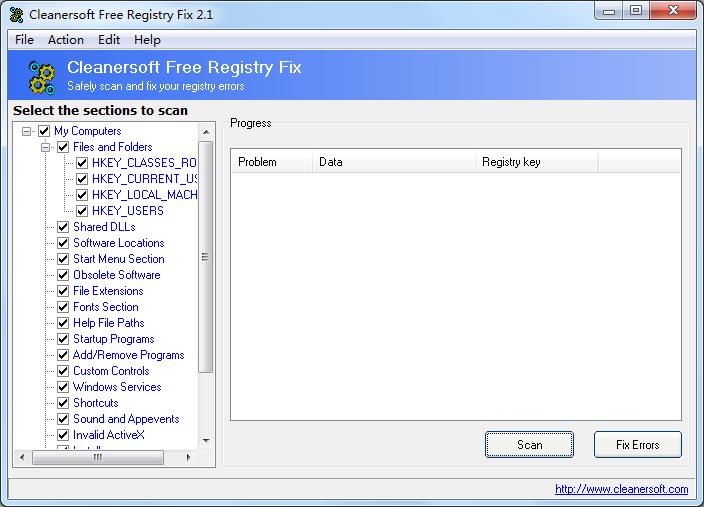Sort by the Problem column header
This screenshot has width=704, height=507.
pyautogui.click(x=272, y=162)
